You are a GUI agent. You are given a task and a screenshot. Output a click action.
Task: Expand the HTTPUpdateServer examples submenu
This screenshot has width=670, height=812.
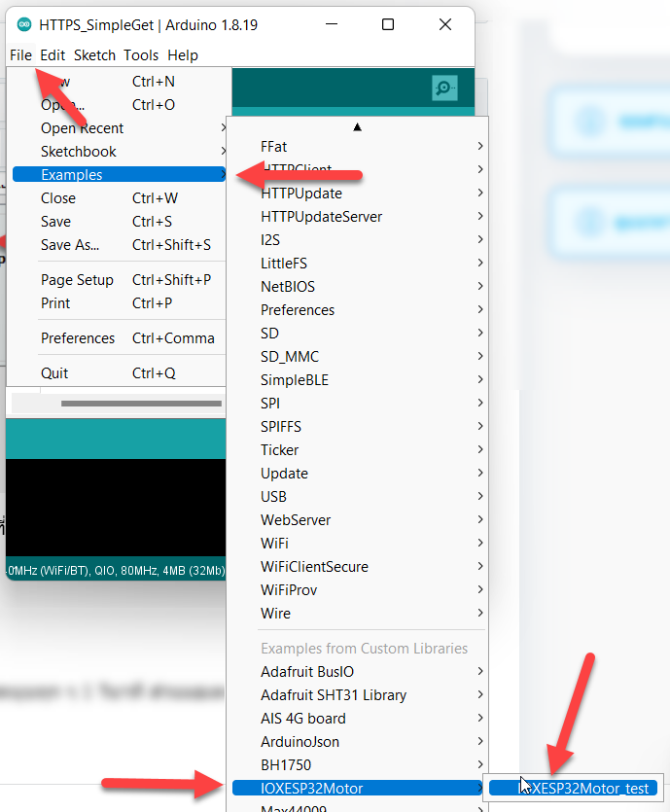[x=321, y=217]
